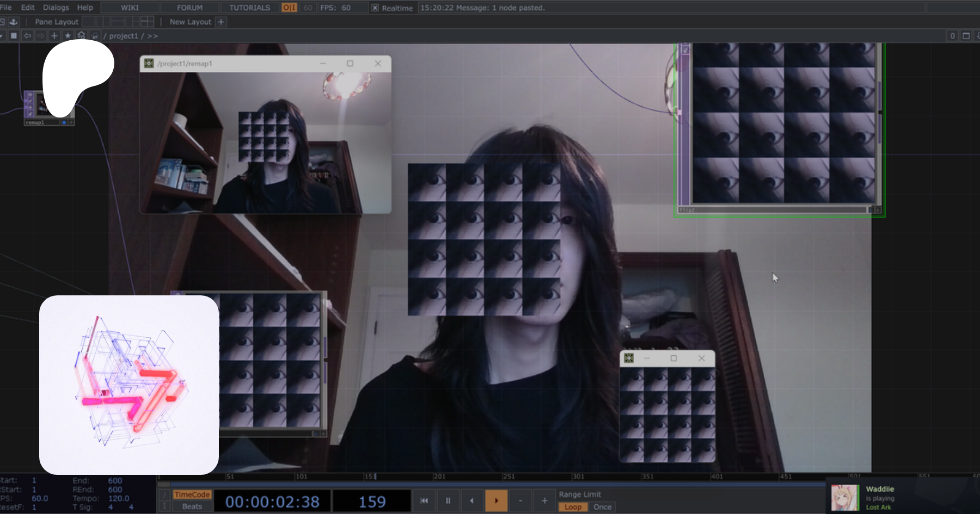Screen dimensions: 980x514
Task: Open the Edit menu
Action: pyautogui.click(x=27, y=8)
